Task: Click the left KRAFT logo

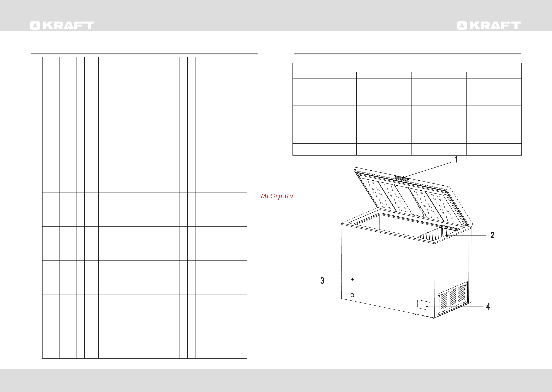Action: (62, 26)
